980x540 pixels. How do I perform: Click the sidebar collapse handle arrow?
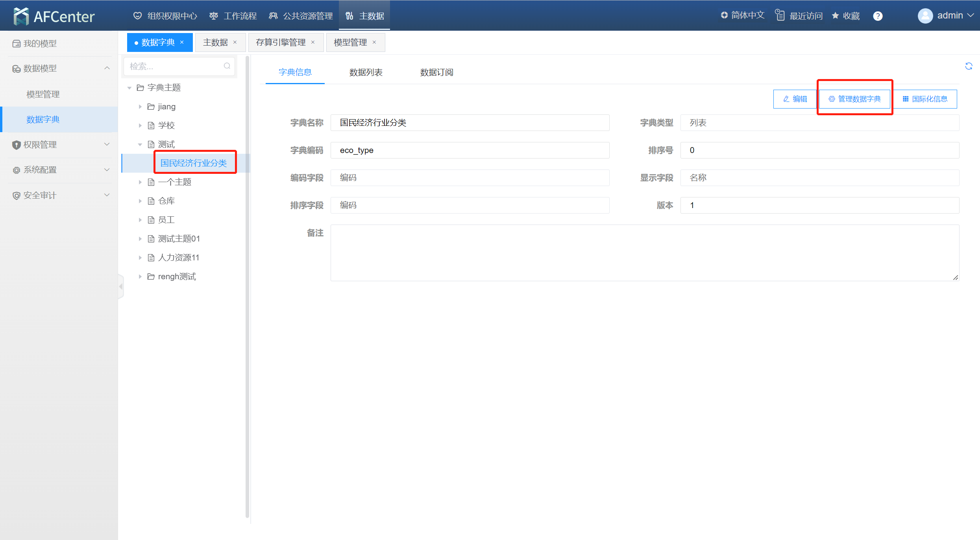(x=121, y=286)
